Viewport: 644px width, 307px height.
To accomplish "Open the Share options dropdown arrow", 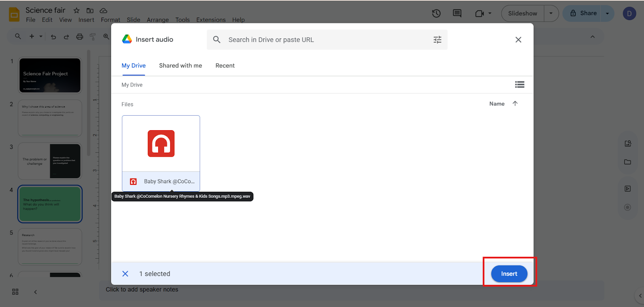I will (x=607, y=13).
